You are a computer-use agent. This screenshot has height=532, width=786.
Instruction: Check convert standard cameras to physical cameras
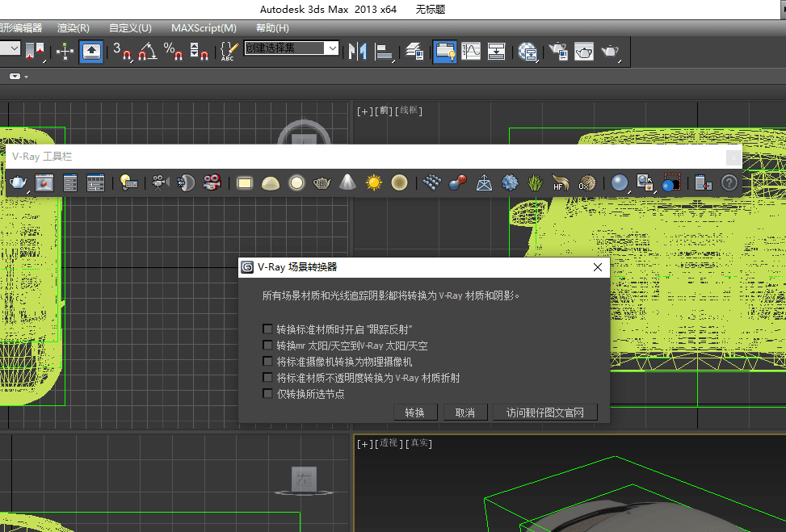pyautogui.click(x=267, y=361)
